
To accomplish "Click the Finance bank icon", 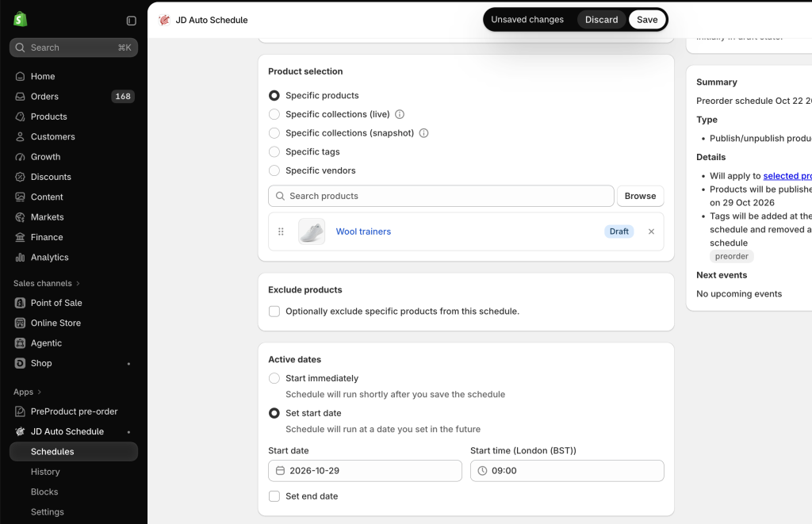I will point(20,237).
